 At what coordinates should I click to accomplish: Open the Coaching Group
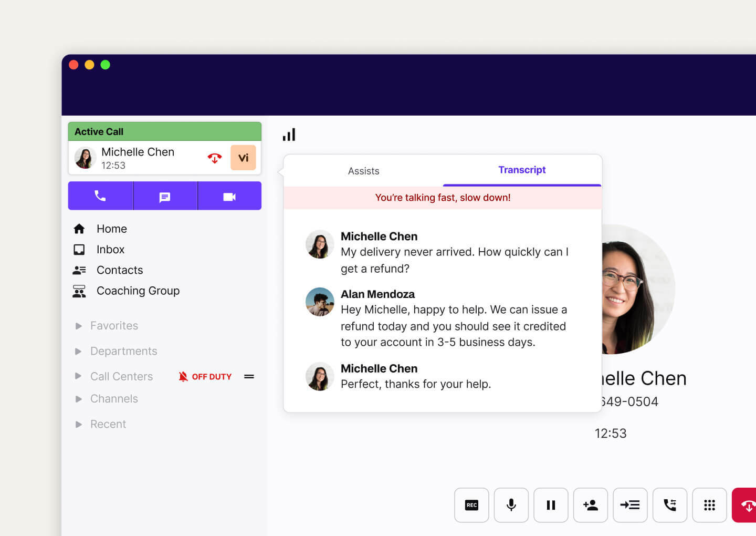[138, 291]
